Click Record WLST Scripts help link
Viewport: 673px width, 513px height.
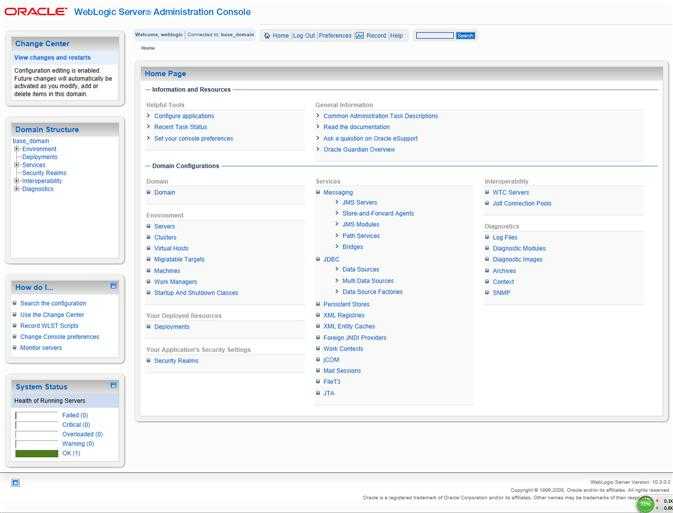[49, 326]
